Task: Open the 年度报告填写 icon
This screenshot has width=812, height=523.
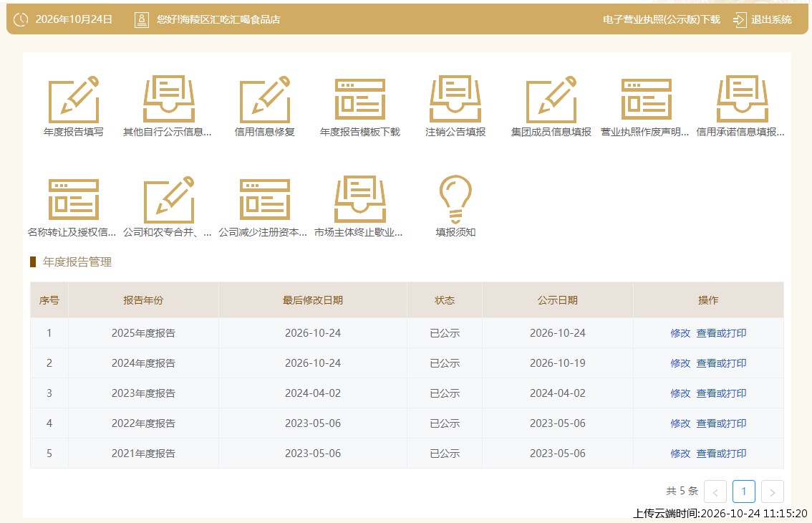Action: 74,100
